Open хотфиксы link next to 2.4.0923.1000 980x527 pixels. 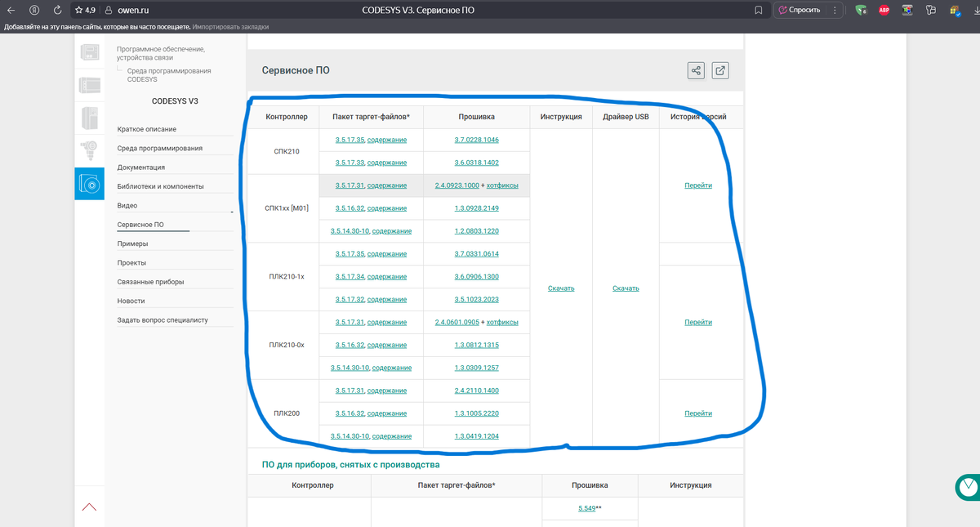502,185
